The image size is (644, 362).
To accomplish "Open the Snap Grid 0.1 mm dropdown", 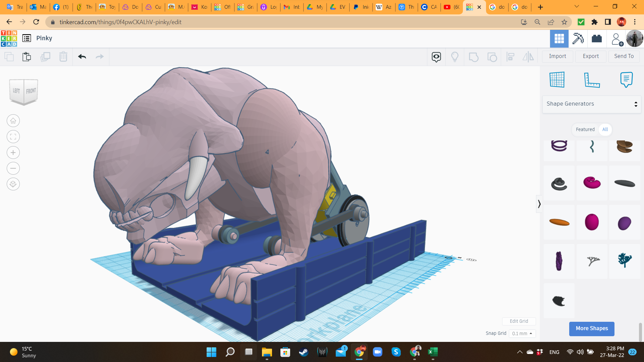I will click(522, 334).
